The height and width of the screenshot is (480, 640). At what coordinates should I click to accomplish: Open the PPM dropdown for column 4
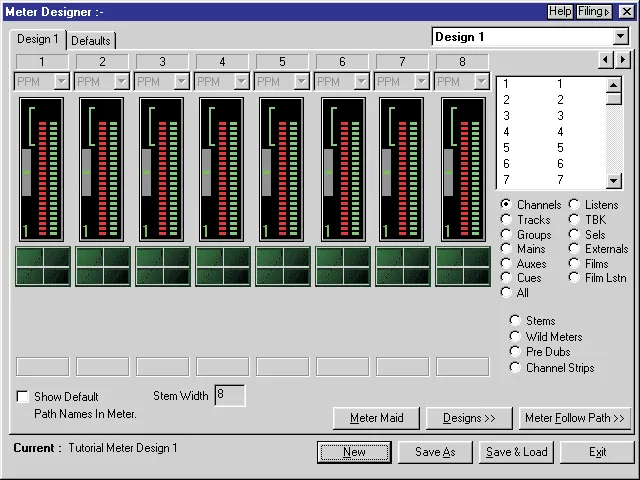(242, 81)
